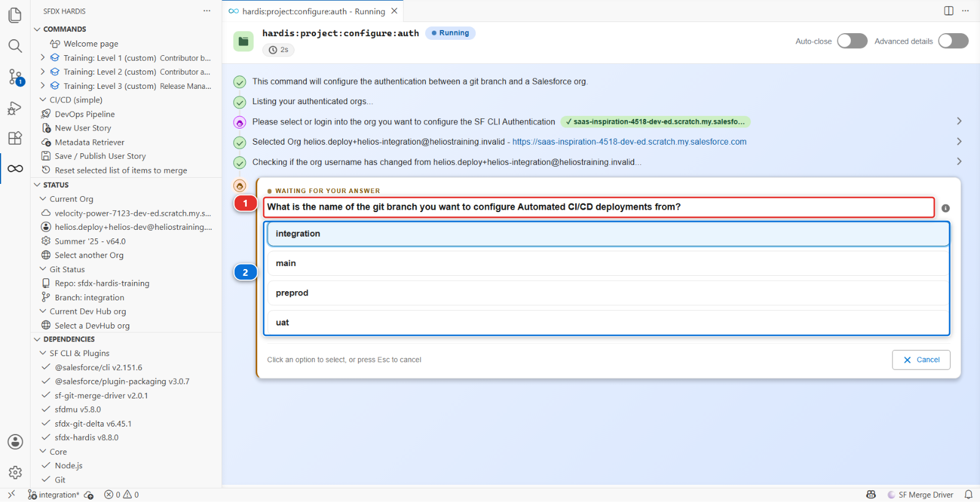The image size is (980, 502).
Task: Open Accounts icon in activity bar
Action: 15,442
